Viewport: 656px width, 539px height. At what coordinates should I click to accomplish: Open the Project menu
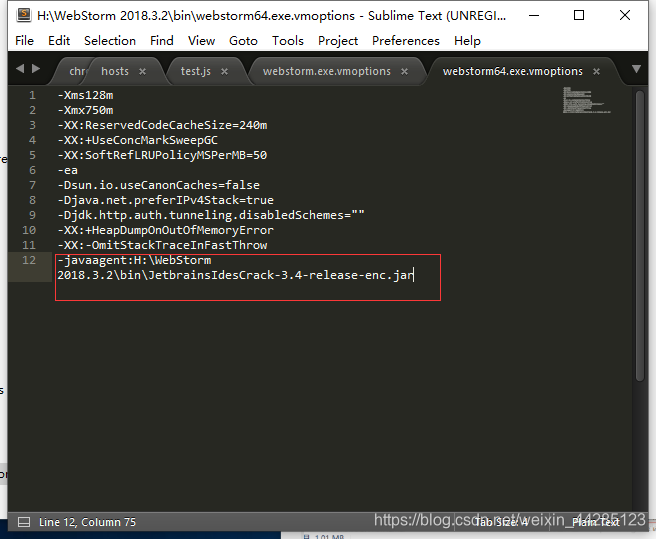pyautogui.click(x=338, y=41)
